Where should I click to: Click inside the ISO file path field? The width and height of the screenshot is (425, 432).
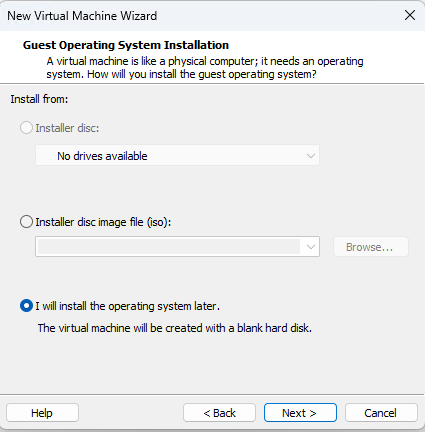click(168, 247)
